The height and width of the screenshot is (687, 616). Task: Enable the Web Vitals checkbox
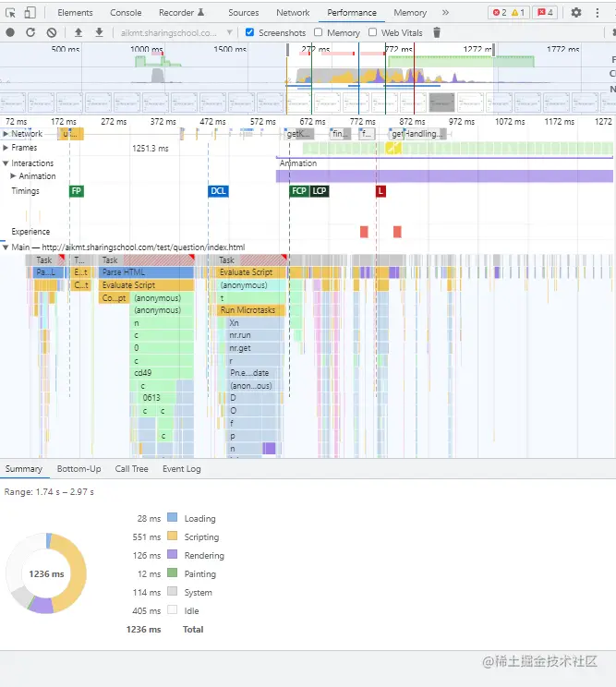pos(372,32)
